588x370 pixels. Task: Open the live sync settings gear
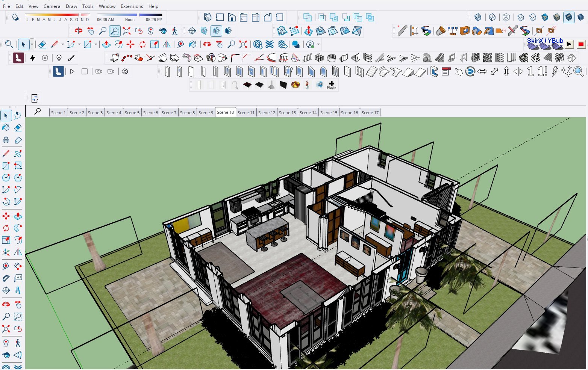tap(125, 71)
